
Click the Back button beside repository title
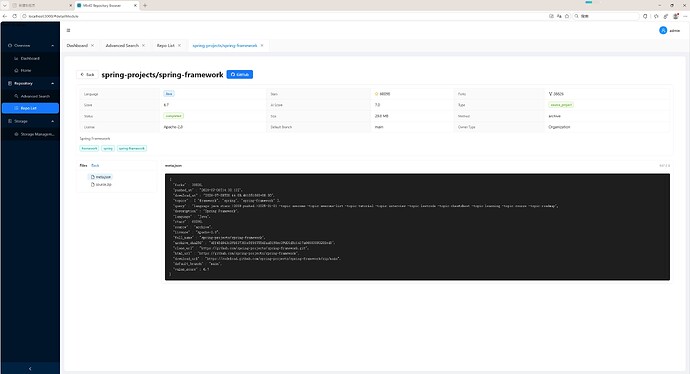tap(87, 74)
